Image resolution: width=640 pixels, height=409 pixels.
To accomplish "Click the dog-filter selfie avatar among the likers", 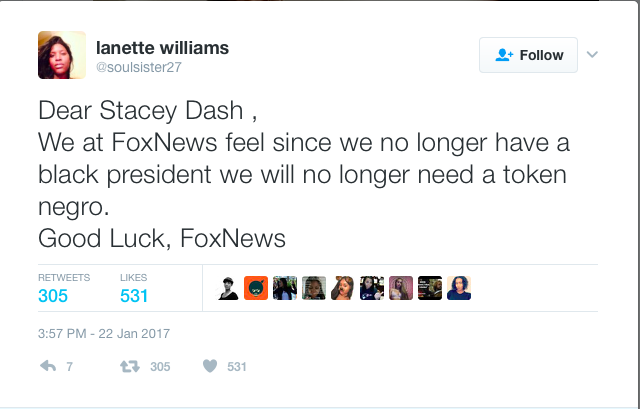I will pyautogui.click(x=343, y=288).
